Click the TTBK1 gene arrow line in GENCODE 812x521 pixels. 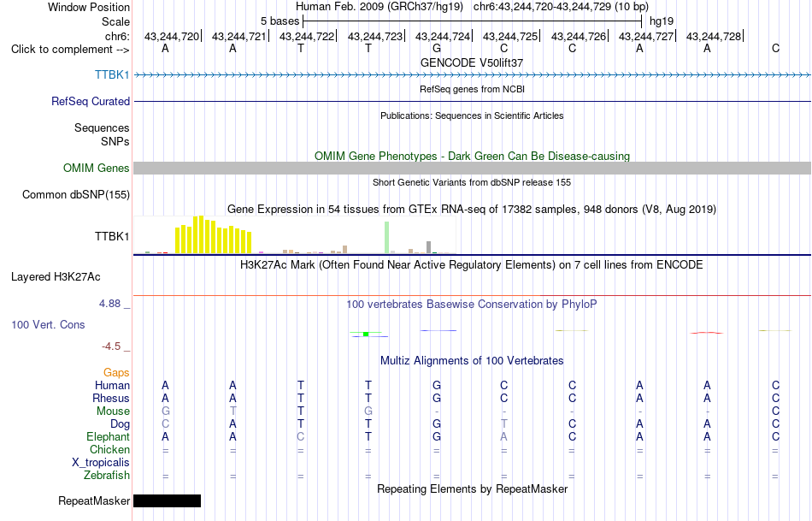tap(472, 75)
